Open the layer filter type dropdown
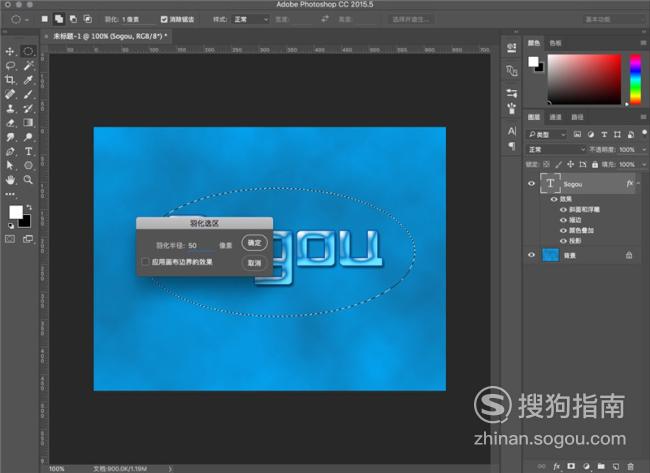This screenshot has height=473, width=650. pyautogui.click(x=547, y=134)
